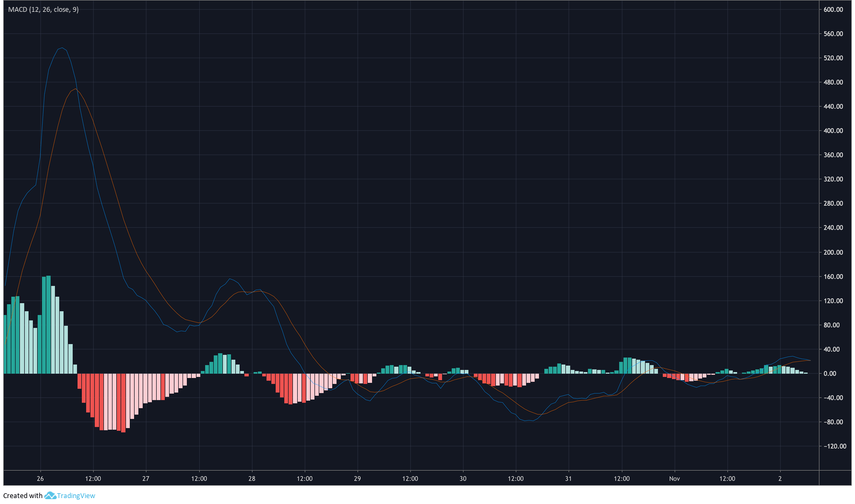Click the "Created with" caption text
The width and height of the screenshot is (855, 504).
pyautogui.click(x=23, y=496)
